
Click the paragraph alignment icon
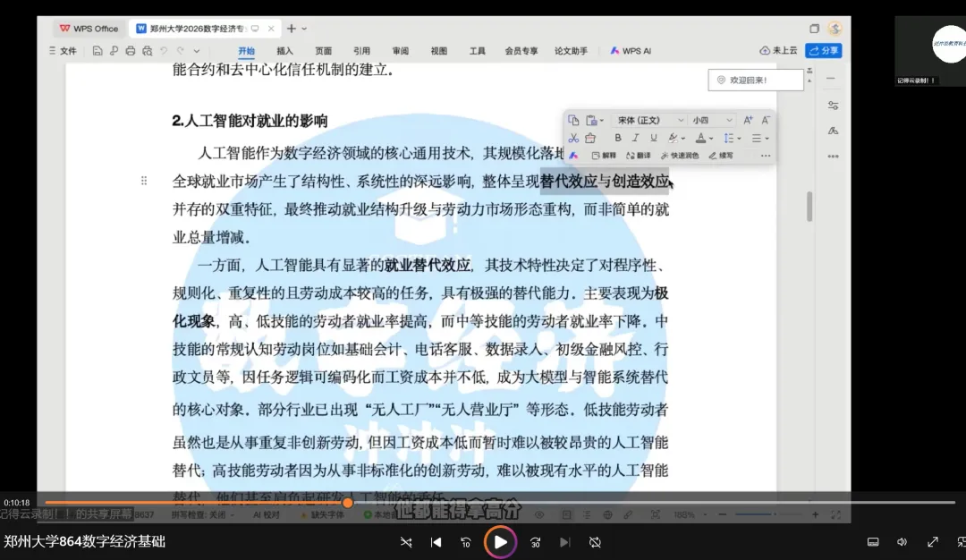point(757,138)
